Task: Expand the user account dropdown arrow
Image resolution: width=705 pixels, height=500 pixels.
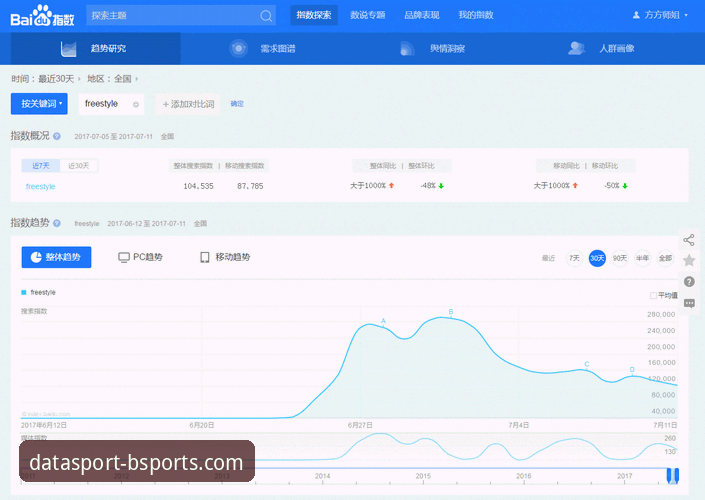Action: tap(686, 15)
